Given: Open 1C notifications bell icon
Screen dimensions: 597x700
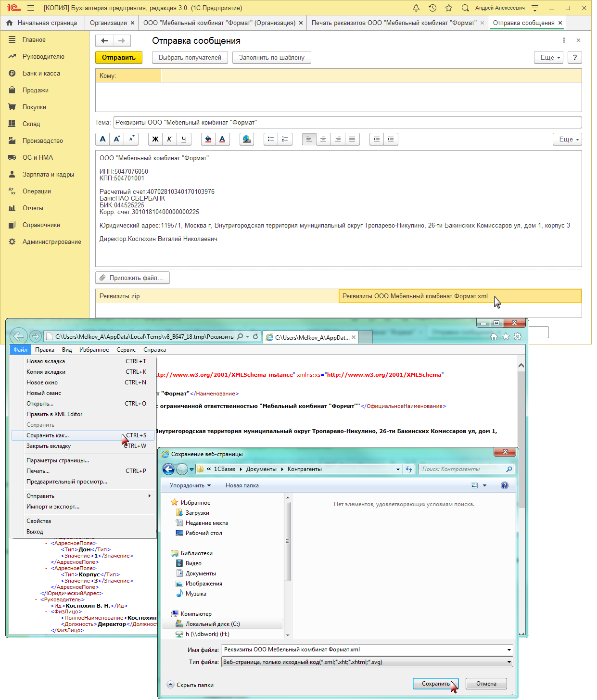Looking at the screenshot, I should (416, 8).
